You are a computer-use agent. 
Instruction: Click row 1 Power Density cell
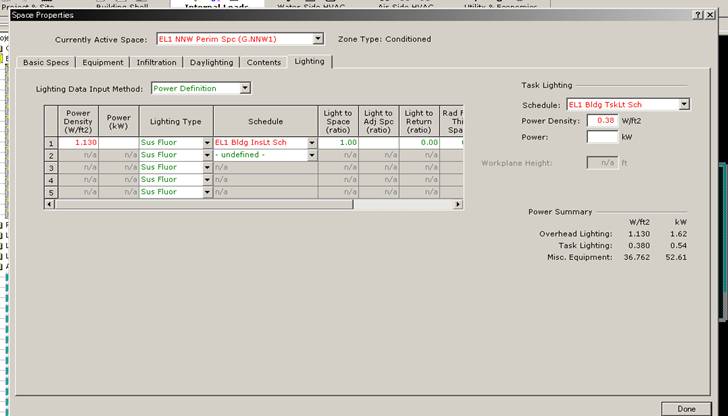(78, 143)
